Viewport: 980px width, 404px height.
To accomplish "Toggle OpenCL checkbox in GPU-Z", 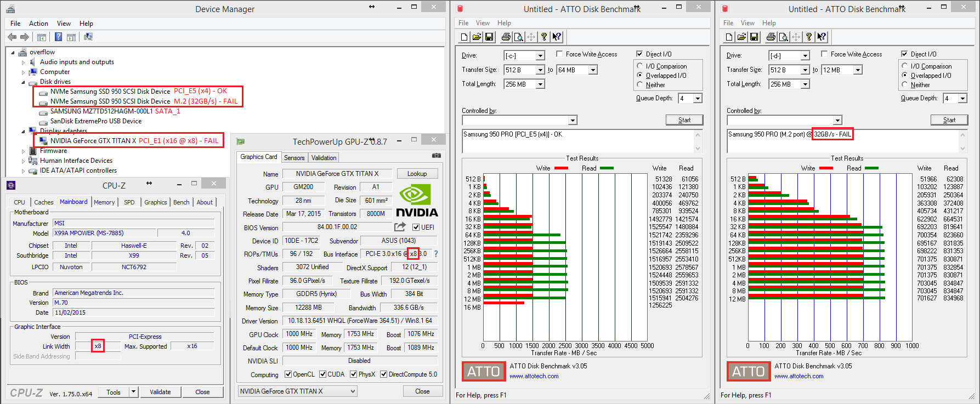I will tap(288, 374).
